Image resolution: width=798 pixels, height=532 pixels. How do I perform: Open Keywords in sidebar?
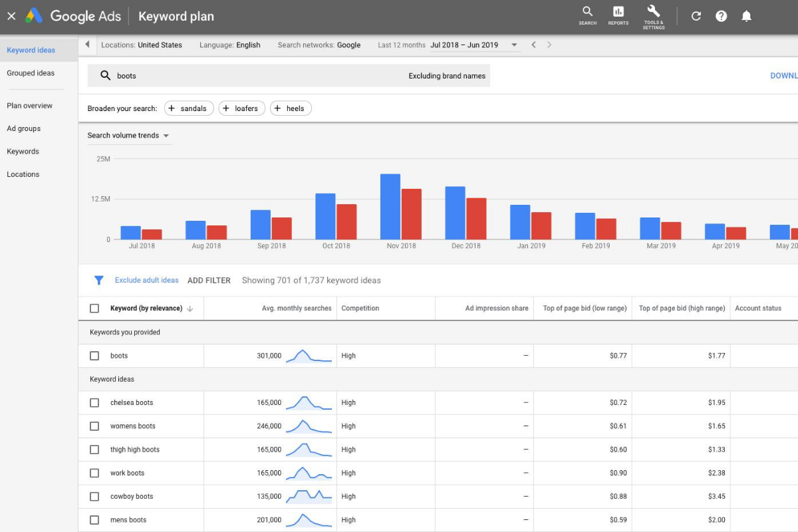tap(23, 152)
